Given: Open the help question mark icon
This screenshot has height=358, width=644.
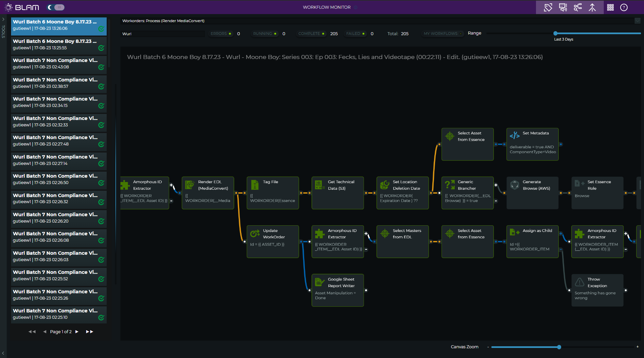Looking at the screenshot, I should tap(624, 7).
